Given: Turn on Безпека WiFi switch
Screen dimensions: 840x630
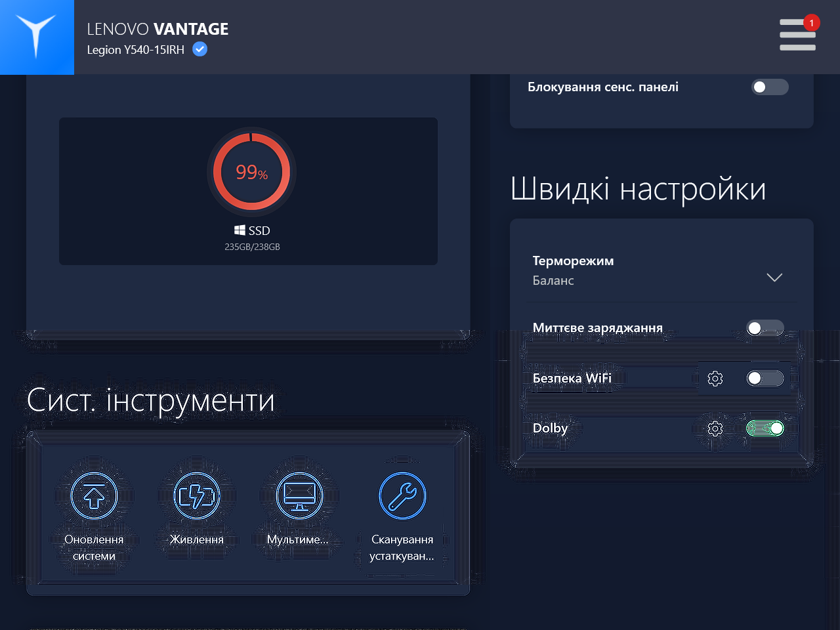Looking at the screenshot, I should [x=765, y=378].
